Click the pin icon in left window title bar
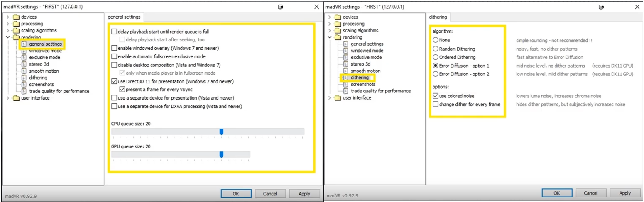Image resolution: width=644 pixels, height=202 pixels. [x=281, y=7]
